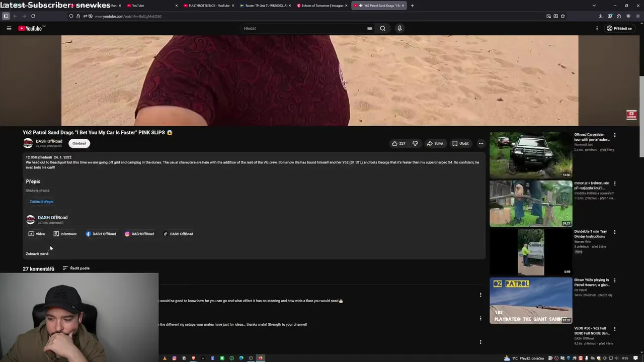The height and width of the screenshot is (362, 644).
Task: Open YouTube settings three-dot menu in header
Action: pos(597,28)
